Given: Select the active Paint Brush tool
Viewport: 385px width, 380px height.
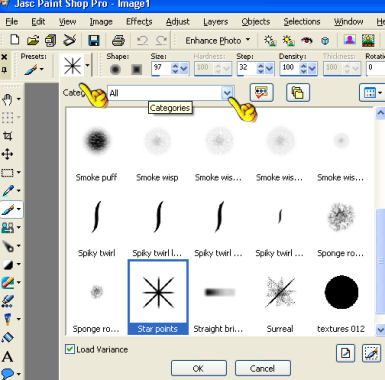Looking at the screenshot, I should (x=8, y=209).
